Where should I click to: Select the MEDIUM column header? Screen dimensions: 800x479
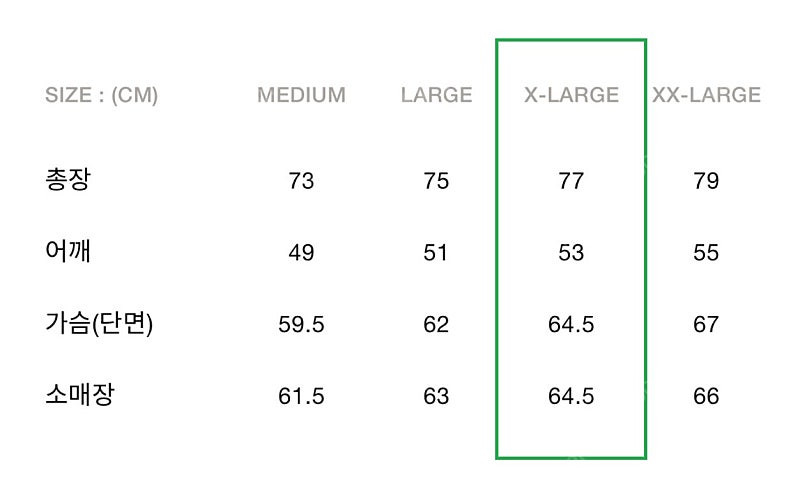301,96
